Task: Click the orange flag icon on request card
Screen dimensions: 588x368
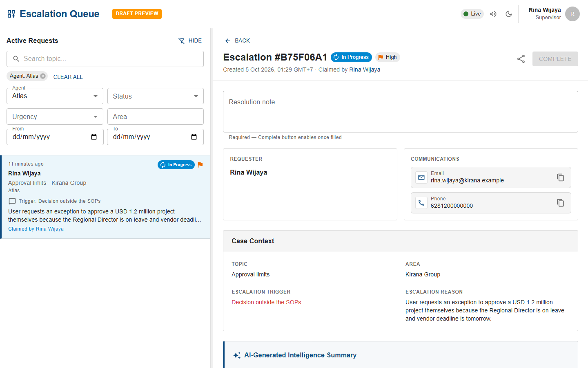Action: coord(200,165)
